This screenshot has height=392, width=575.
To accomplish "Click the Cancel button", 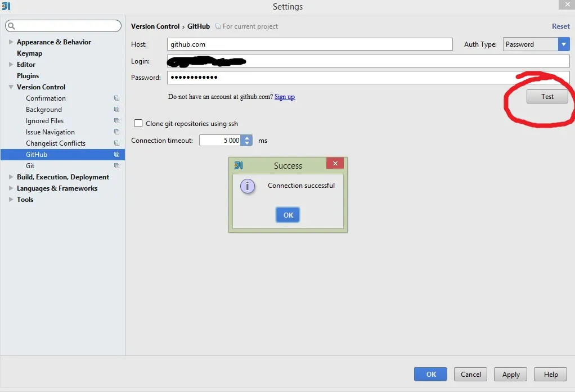I will click(x=470, y=374).
